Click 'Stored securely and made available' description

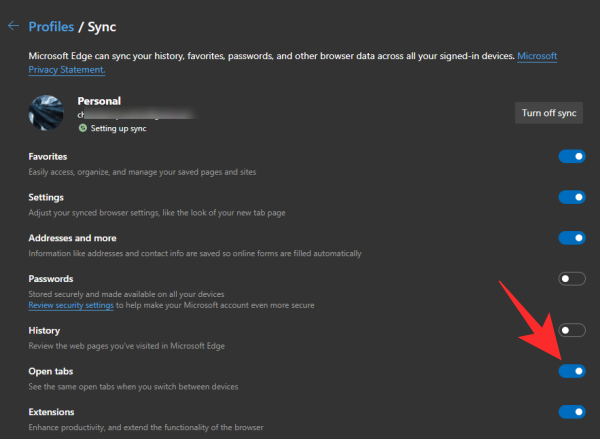pos(126,294)
